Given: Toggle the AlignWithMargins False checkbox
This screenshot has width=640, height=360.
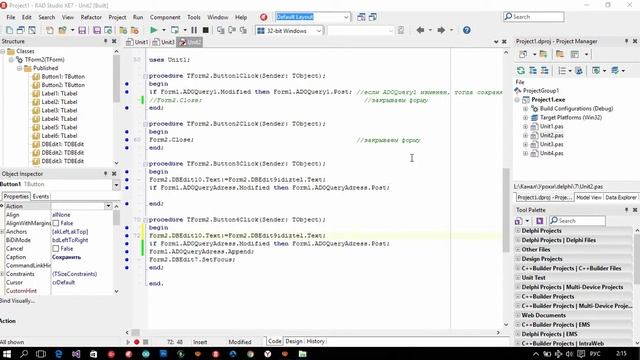Looking at the screenshot, I should (x=56, y=223).
